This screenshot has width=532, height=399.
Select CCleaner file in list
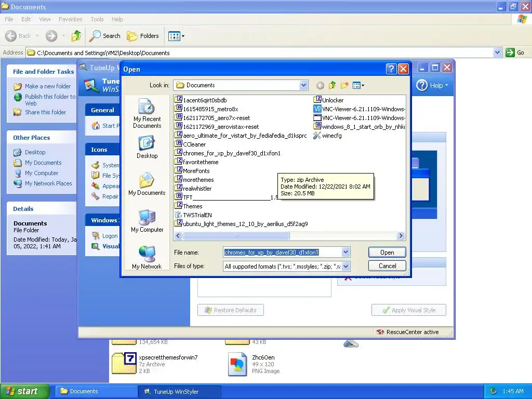coord(190,144)
